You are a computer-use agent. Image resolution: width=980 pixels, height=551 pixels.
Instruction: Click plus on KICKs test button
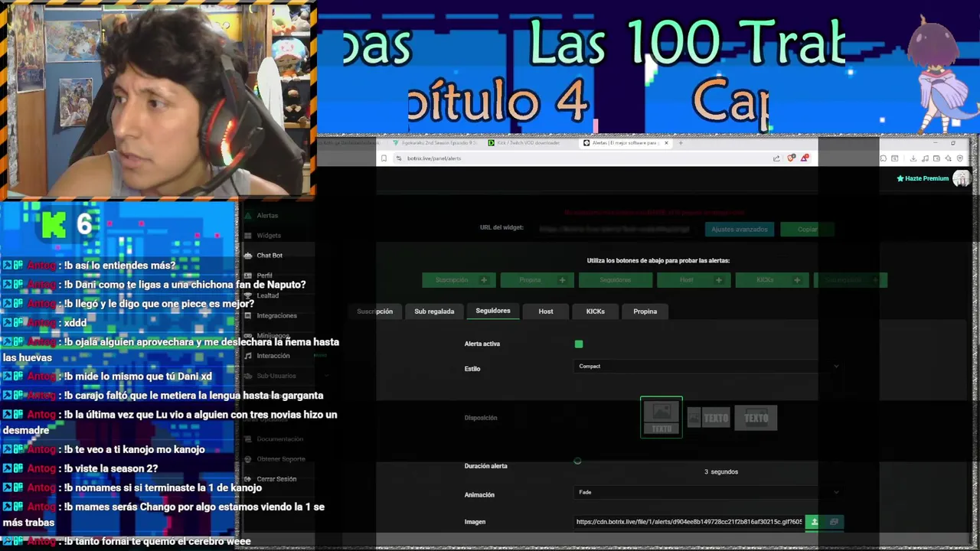coord(797,280)
